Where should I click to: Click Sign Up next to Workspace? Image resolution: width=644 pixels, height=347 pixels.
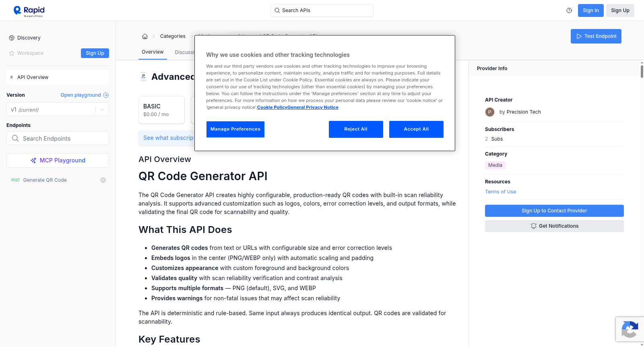coord(95,53)
